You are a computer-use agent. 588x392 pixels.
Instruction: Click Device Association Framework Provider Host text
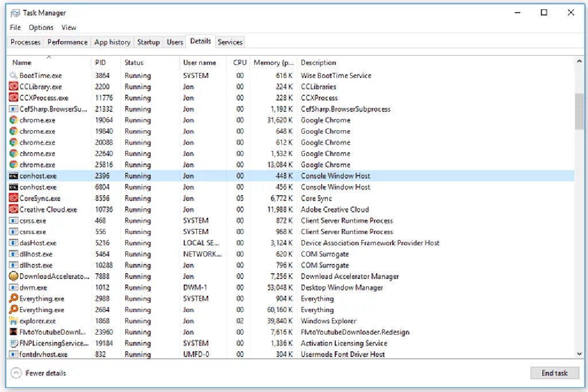click(370, 243)
